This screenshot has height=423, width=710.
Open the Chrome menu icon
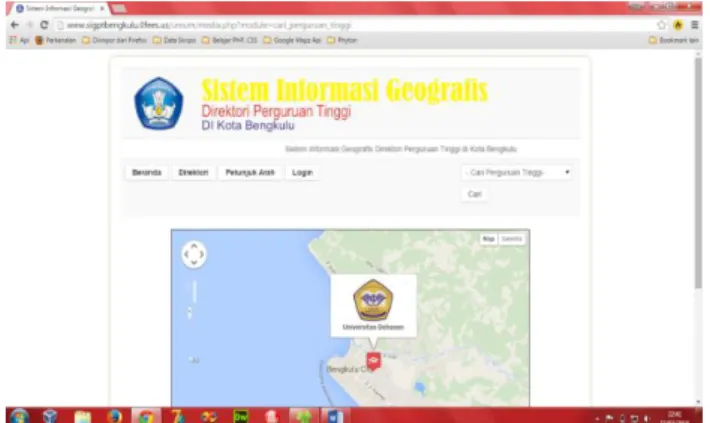click(x=695, y=25)
